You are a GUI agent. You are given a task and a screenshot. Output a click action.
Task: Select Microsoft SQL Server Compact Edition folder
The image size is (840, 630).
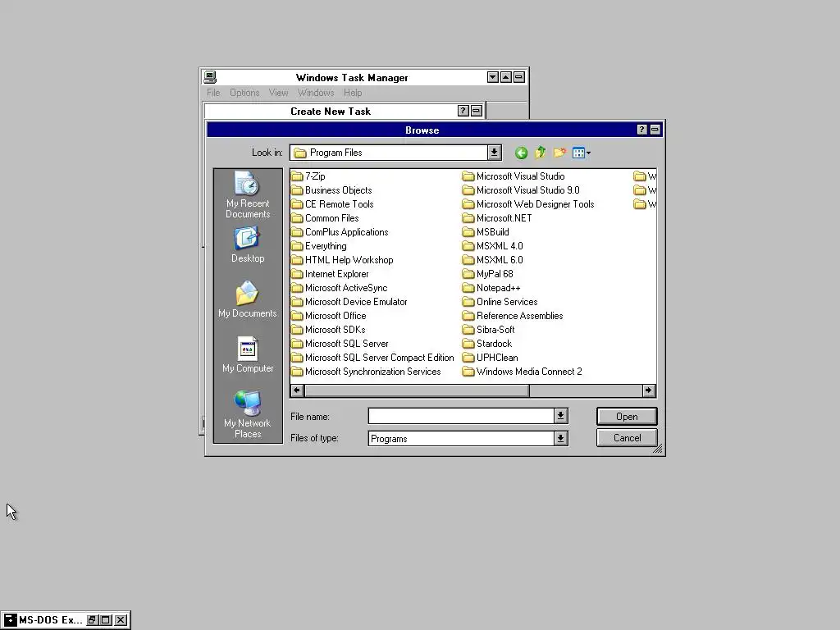(x=373, y=358)
